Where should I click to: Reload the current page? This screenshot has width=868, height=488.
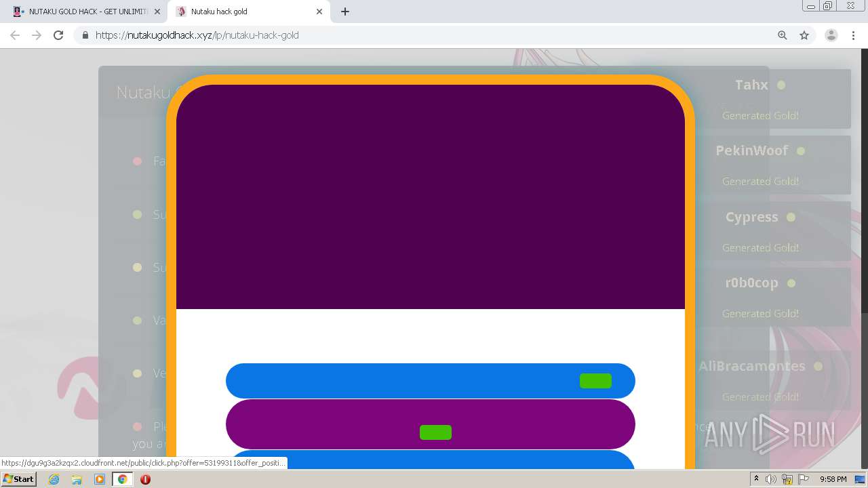pyautogui.click(x=58, y=35)
